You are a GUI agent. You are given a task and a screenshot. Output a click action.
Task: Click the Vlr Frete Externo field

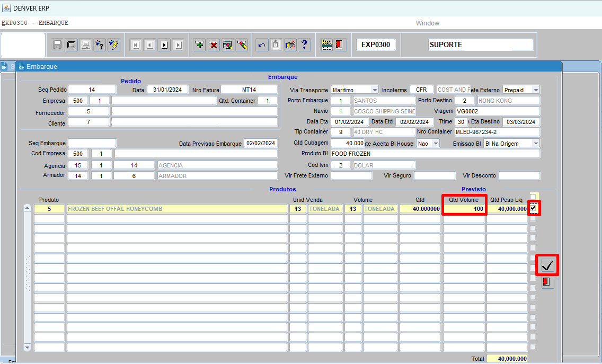351,175
